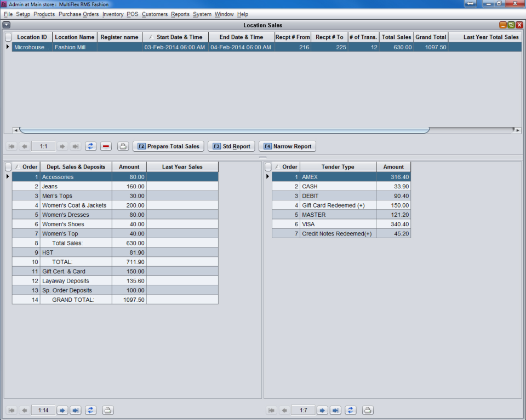
Task: Jump to last record with the last-record icon
Action: (x=75, y=146)
